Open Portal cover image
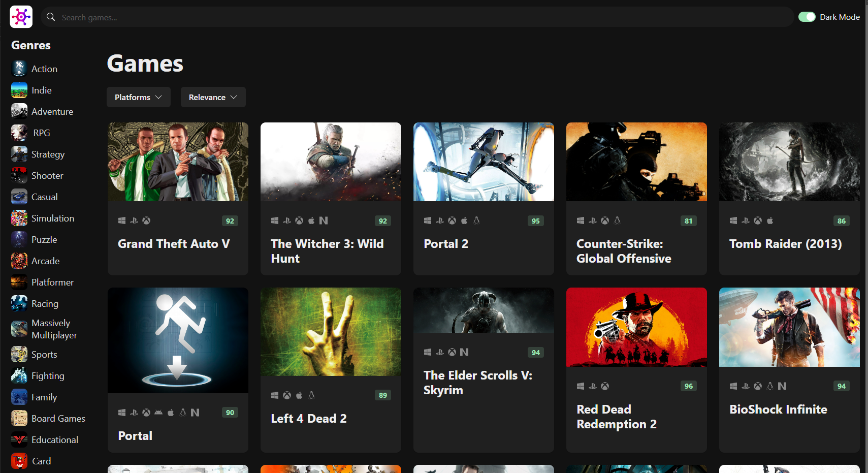Viewport: 868px width, 473px height. pyautogui.click(x=178, y=340)
